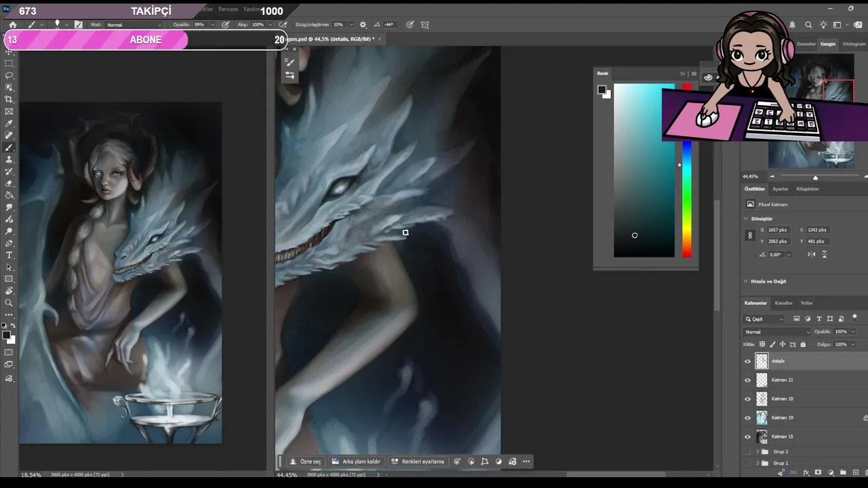
Task: Open more options in contextual task bar
Action: click(526, 462)
